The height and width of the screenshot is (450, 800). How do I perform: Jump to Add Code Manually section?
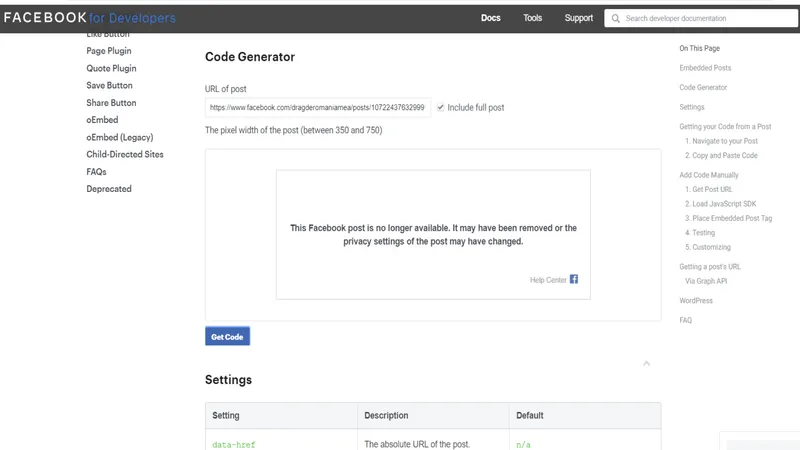point(709,174)
